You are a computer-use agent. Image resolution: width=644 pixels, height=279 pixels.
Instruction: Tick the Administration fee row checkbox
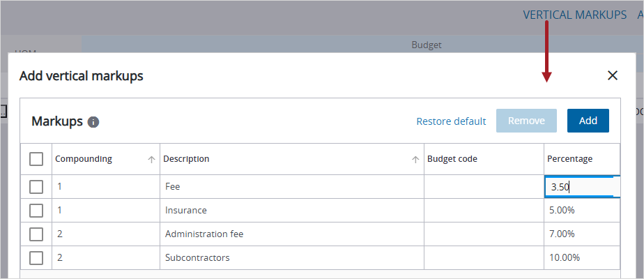click(36, 234)
